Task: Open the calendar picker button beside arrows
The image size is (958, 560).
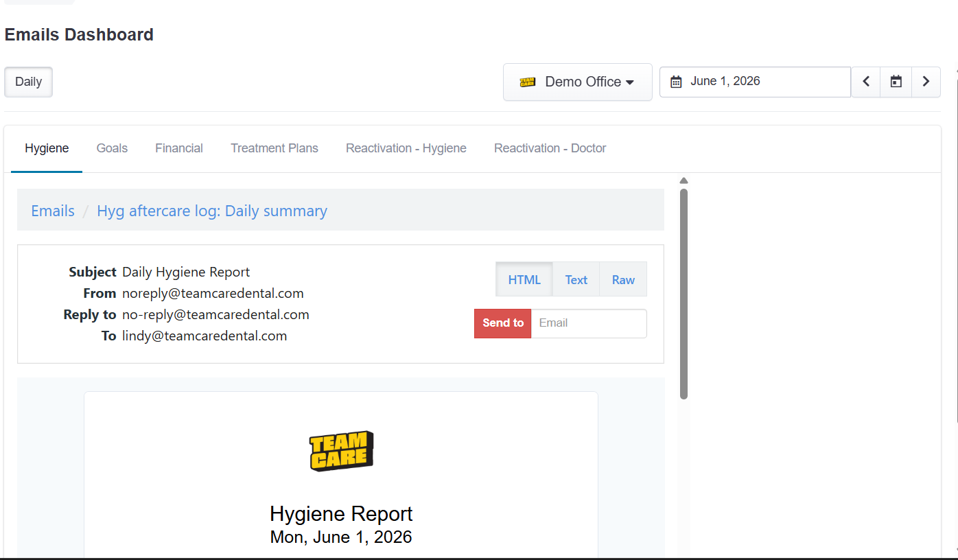Action: [x=896, y=82]
